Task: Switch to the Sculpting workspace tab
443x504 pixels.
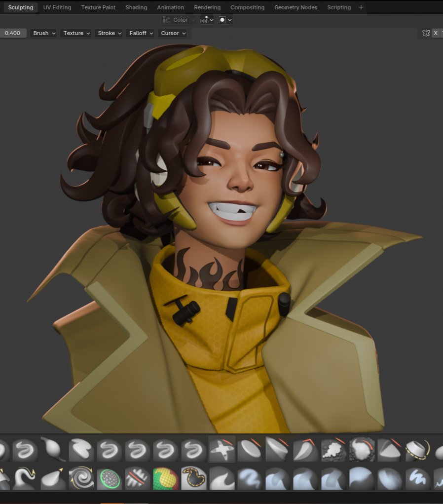Action: (x=21, y=7)
